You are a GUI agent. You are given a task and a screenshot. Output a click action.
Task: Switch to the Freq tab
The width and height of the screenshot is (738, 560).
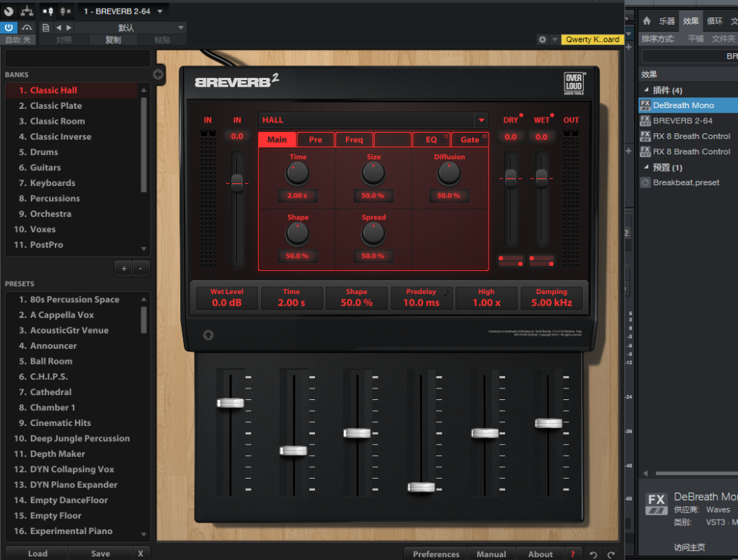point(354,139)
